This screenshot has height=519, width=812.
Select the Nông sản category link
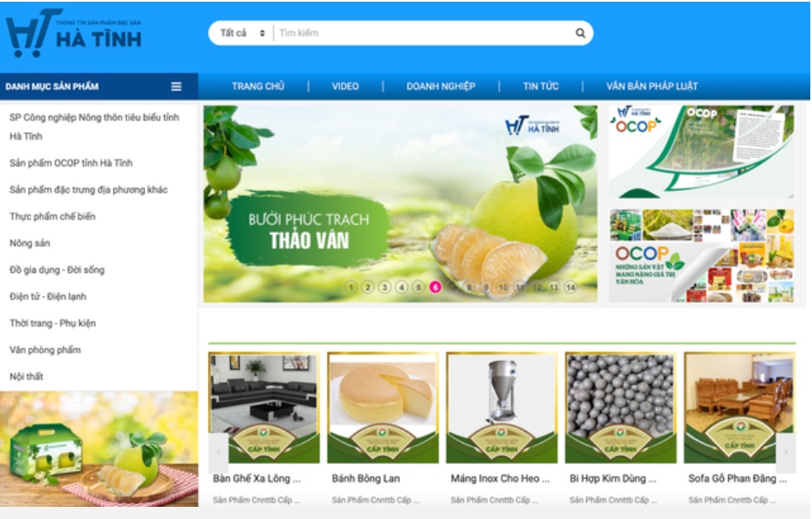30,242
